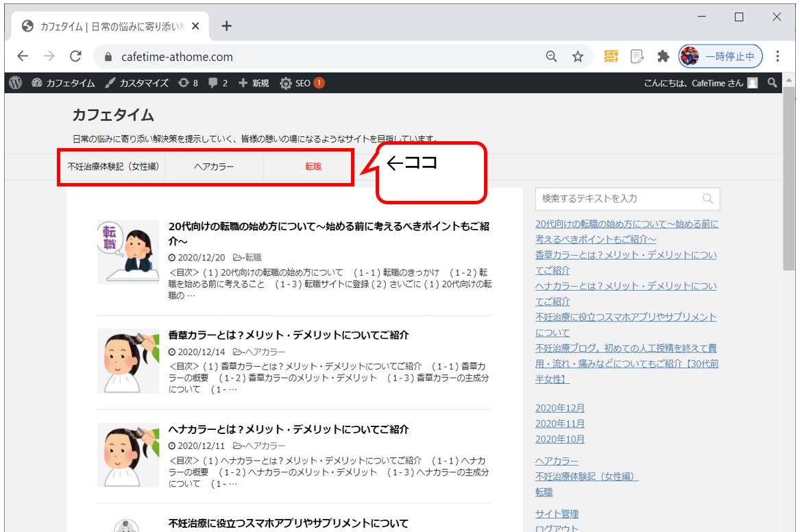Click the sidebar search text field
Viewport: 802px width, 532px height.
point(619,199)
